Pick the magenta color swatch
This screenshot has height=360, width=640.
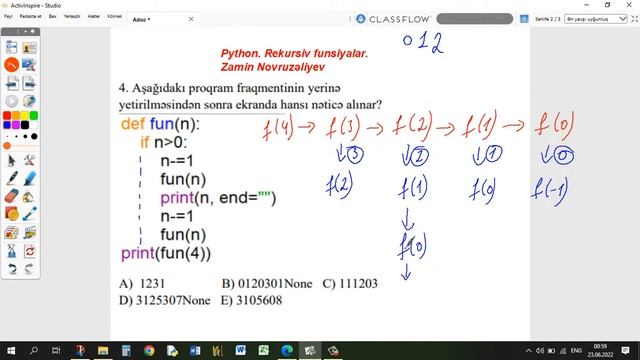[x=16, y=125]
